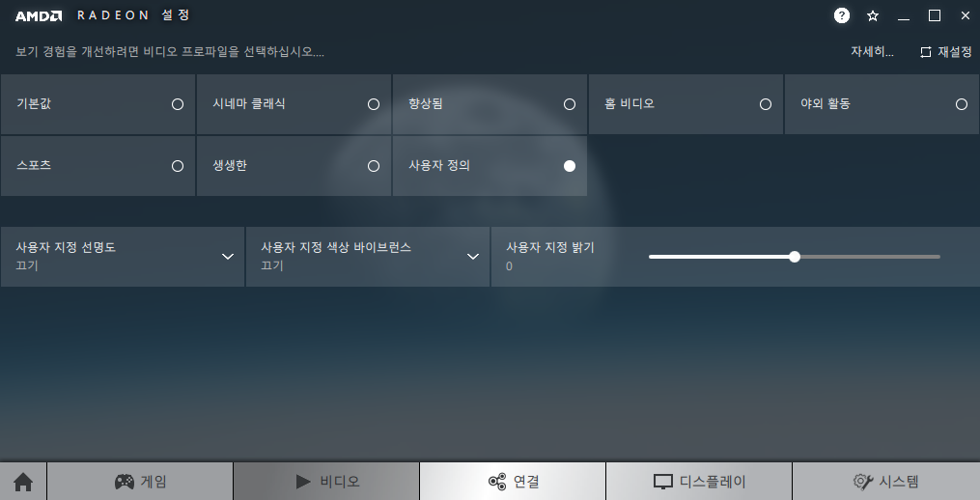This screenshot has height=500, width=980.
Task: Maximize the Radeon settings window
Action: pos(935,16)
